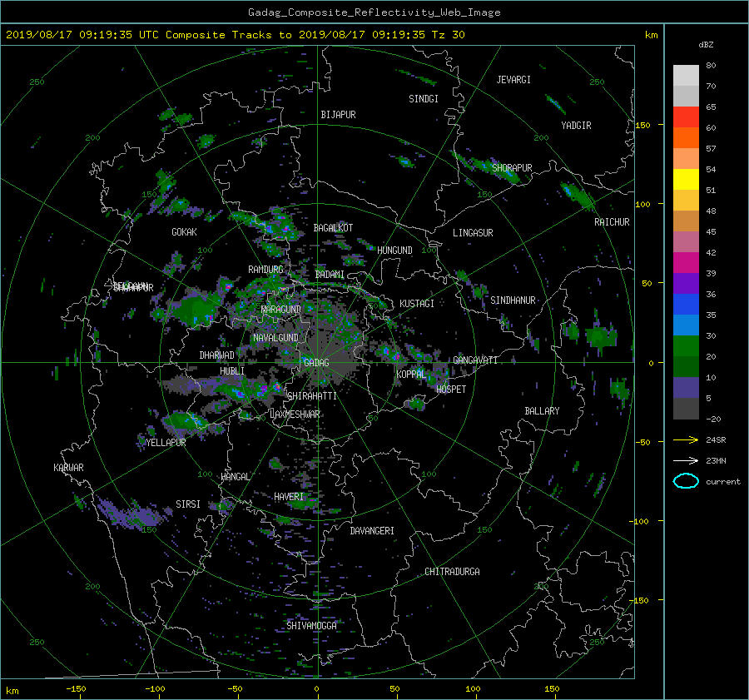This screenshot has width=749, height=700.
Task: Click the BADAMI city label
Action: (x=330, y=275)
